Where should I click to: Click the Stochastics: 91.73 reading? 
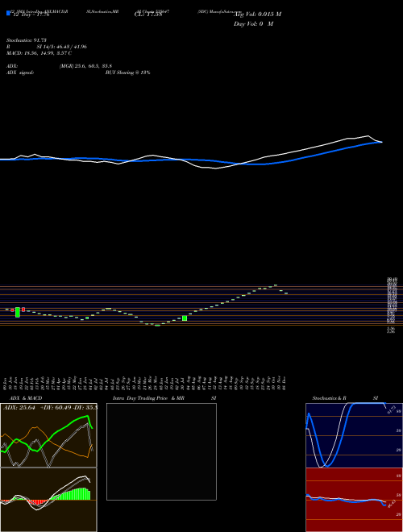tap(27, 40)
